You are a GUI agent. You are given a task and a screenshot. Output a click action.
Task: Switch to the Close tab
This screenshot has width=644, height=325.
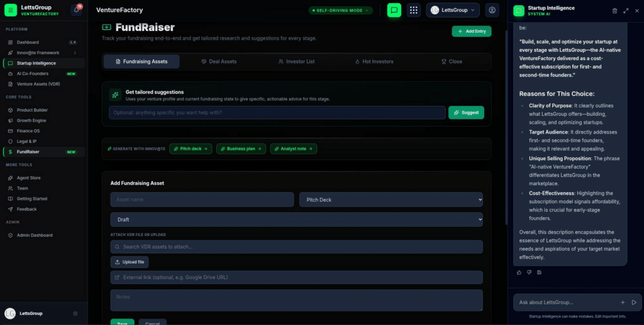pos(452,62)
